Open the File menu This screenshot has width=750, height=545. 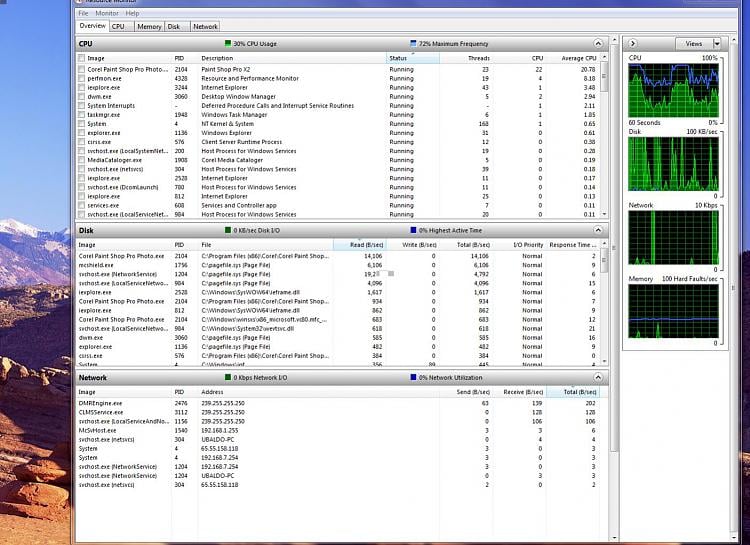(x=83, y=13)
